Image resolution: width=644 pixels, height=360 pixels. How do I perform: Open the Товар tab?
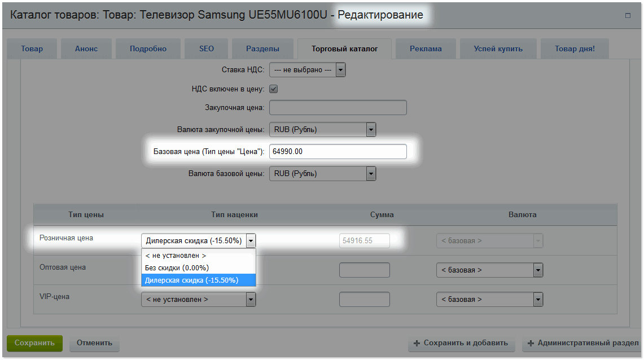[32, 49]
